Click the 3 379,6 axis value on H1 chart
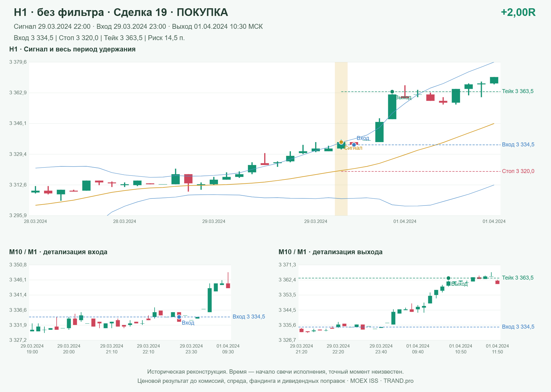The height and width of the screenshot is (392, 551). coord(18,62)
